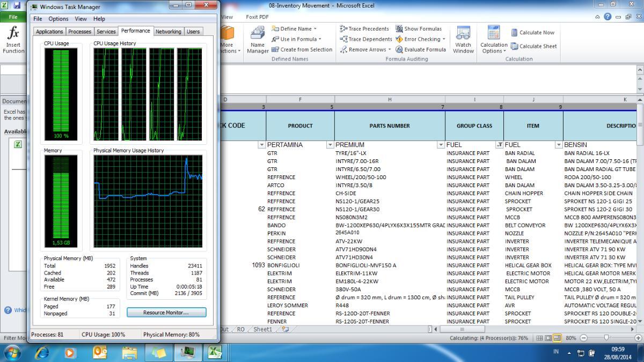Viewport: 644px width, 362px height.
Task: Click the Insert Function fx icon
Action: tap(13, 40)
